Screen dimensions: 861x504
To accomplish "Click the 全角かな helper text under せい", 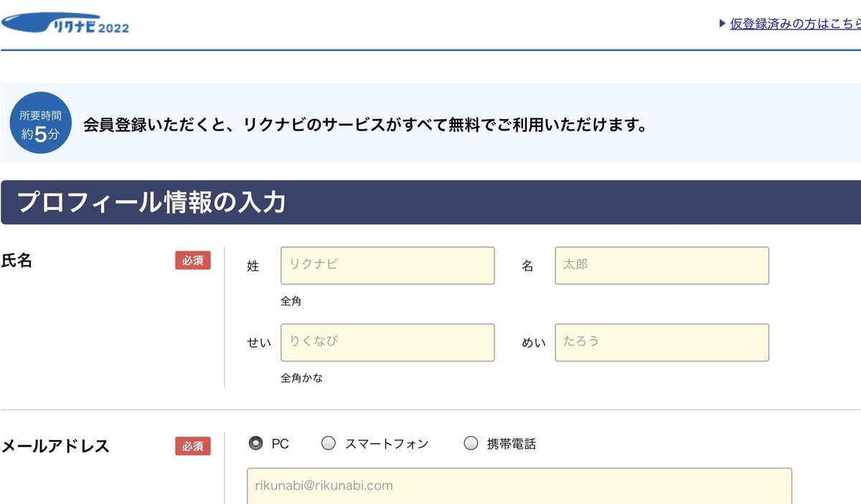I will (301, 377).
